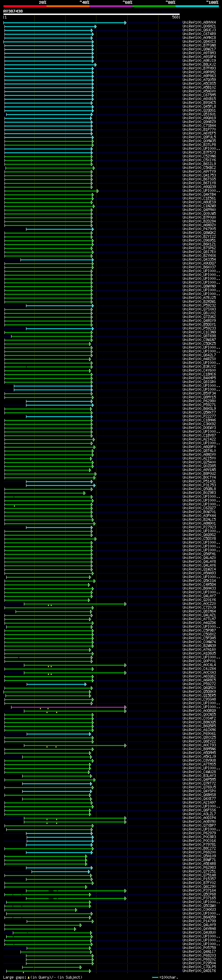This screenshot has height=980, width=222.
Task: Select hit label UniRef100_Q25400
Action: tap(199, 462)
